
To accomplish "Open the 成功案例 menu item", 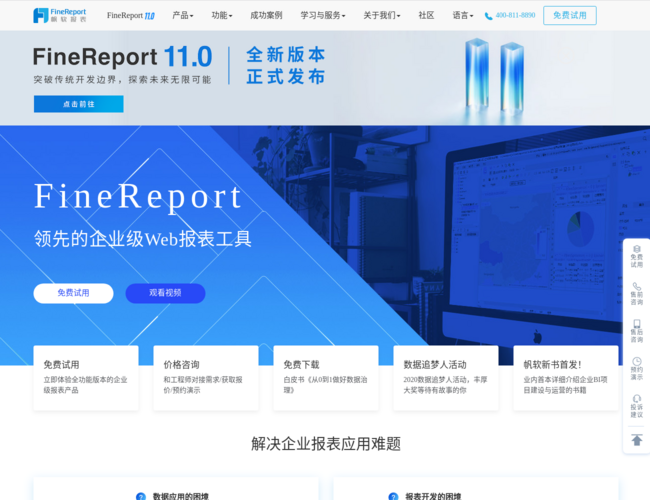I will [266, 15].
